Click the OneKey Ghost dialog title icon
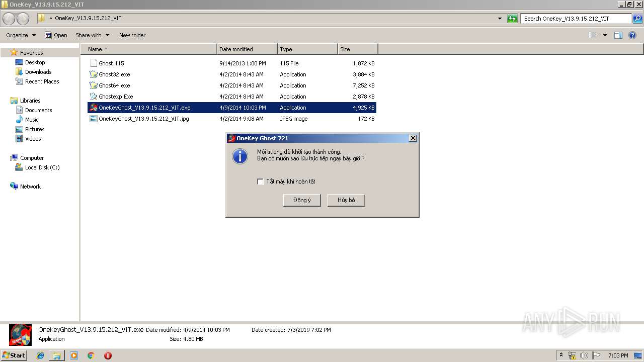644x362 pixels. (x=231, y=138)
